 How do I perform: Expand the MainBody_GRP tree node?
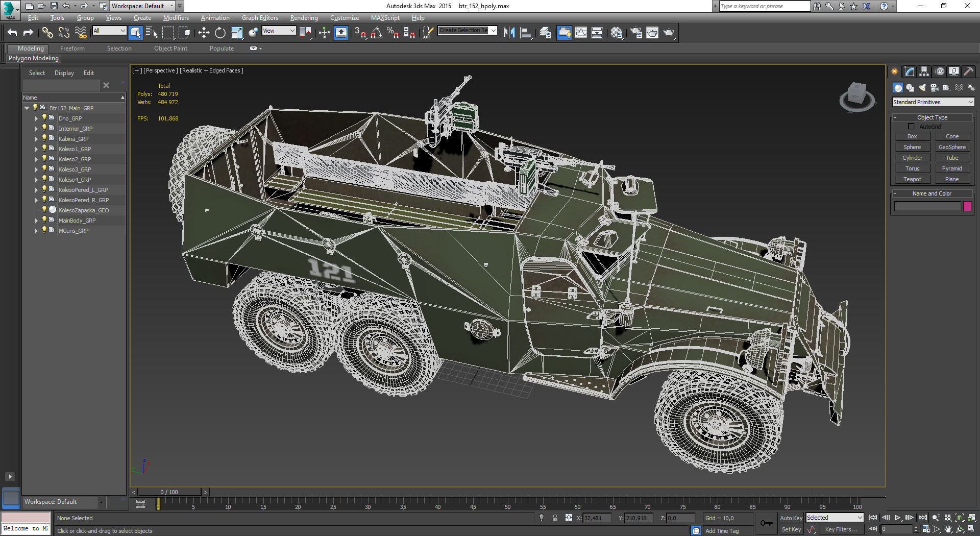pyautogui.click(x=36, y=221)
